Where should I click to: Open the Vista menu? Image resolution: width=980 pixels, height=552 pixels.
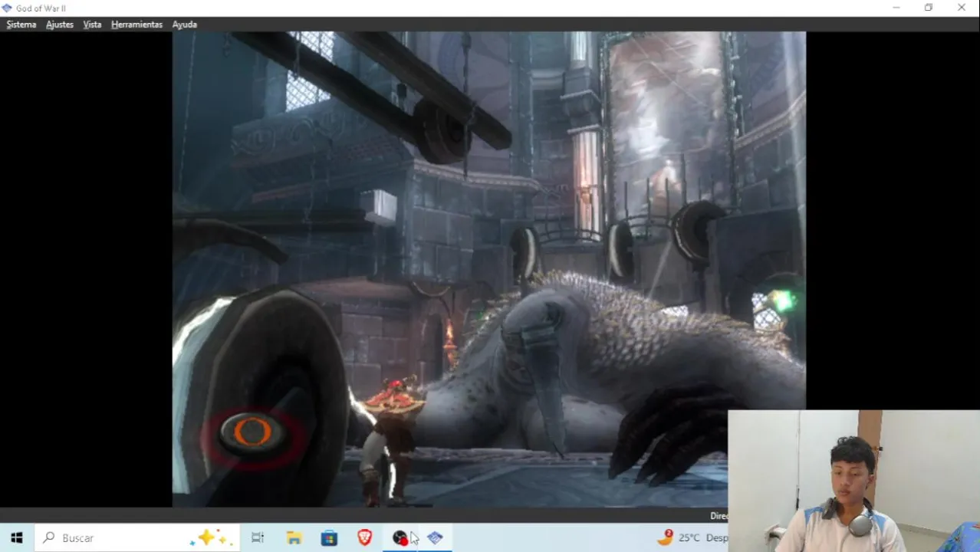click(x=92, y=25)
